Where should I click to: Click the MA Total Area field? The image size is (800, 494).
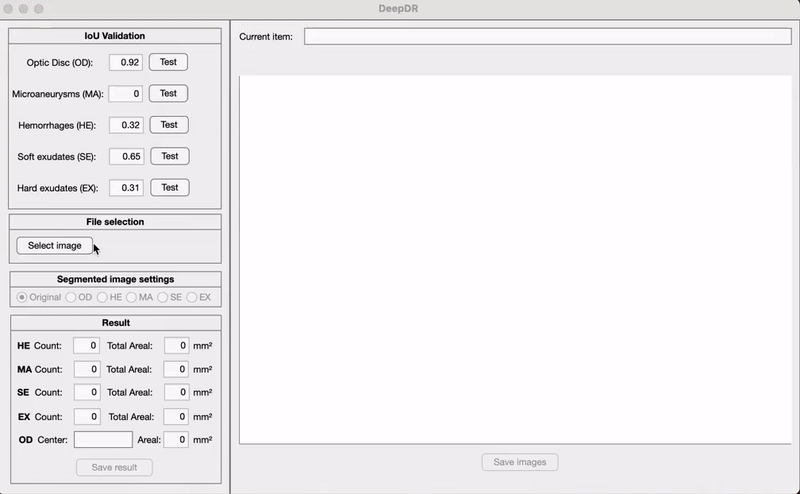coord(176,369)
